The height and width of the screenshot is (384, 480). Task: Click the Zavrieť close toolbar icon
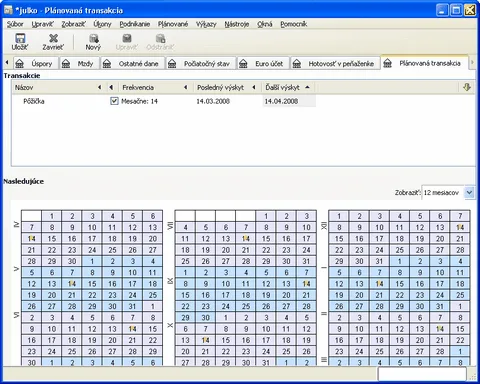click(53, 38)
